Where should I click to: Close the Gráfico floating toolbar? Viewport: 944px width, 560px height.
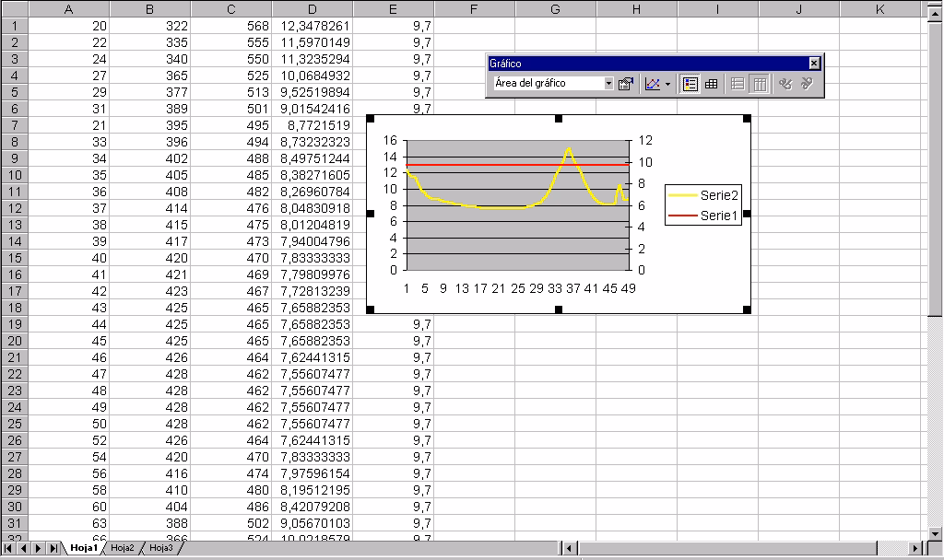(814, 64)
